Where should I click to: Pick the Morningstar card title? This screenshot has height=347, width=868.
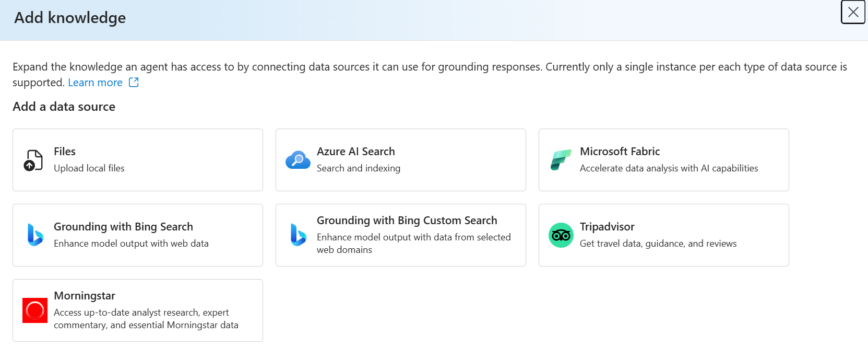click(85, 296)
